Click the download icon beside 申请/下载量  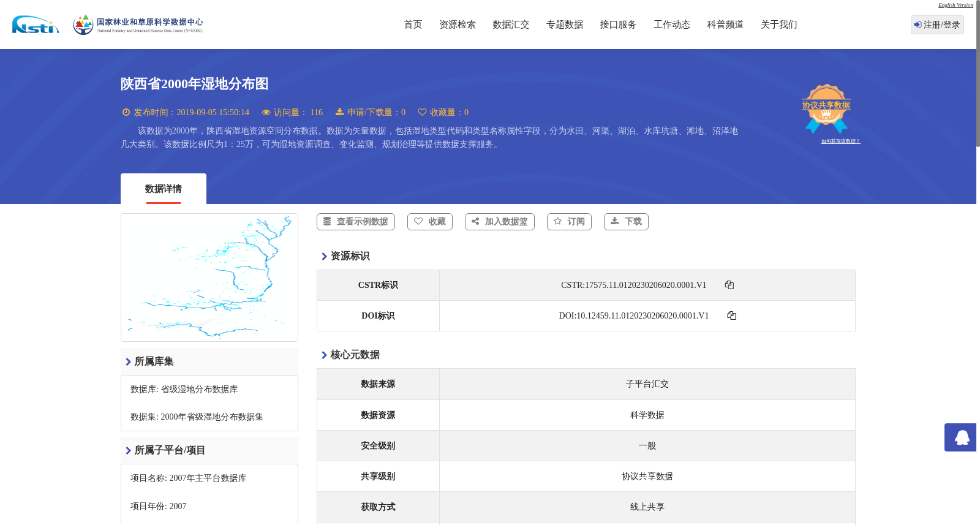(x=339, y=112)
